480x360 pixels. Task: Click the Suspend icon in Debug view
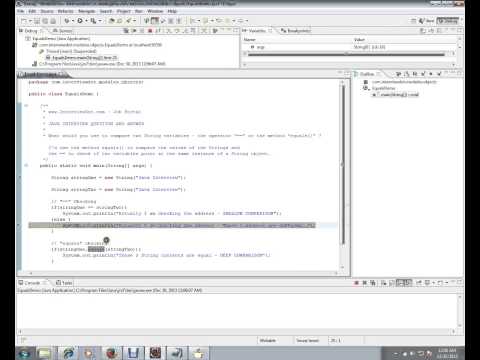(x=142, y=31)
